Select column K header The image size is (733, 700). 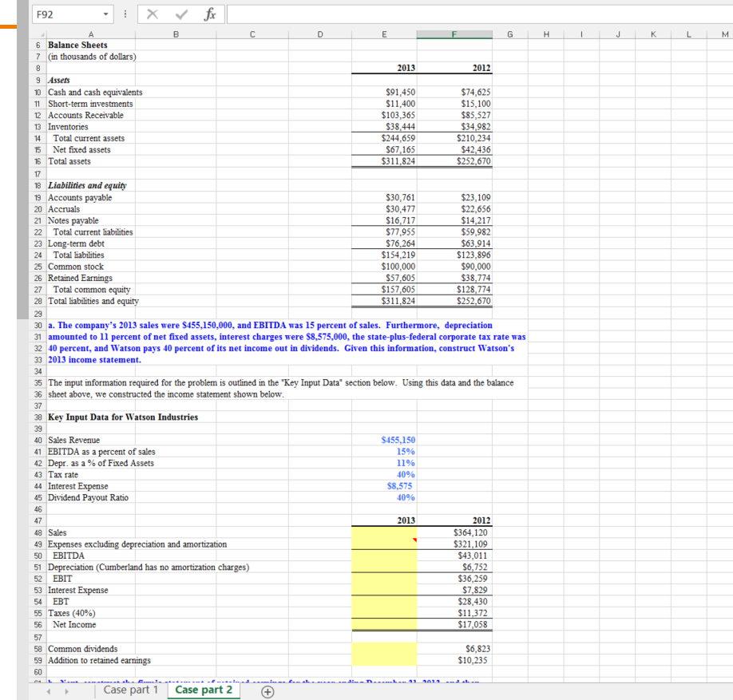653,34
